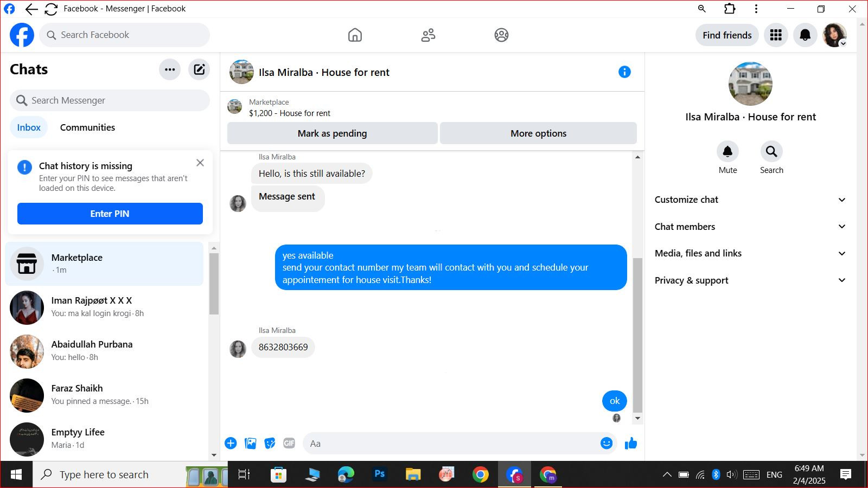Send a thumbs-up like
This screenshot has height=488, width=868.
point(631,444)
